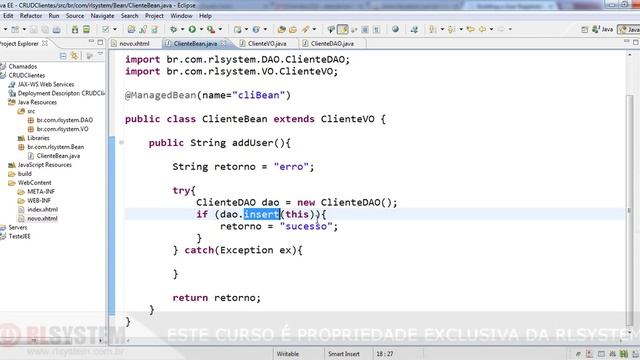
Task: Click the server start icon in toolbar
Action: click(x=75, y=29)
